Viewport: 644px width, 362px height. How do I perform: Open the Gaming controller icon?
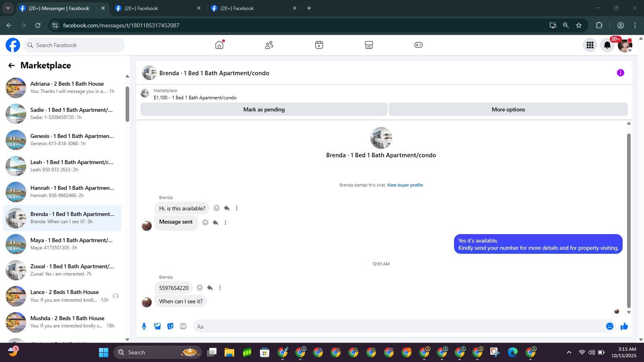(x=419, y=45)
